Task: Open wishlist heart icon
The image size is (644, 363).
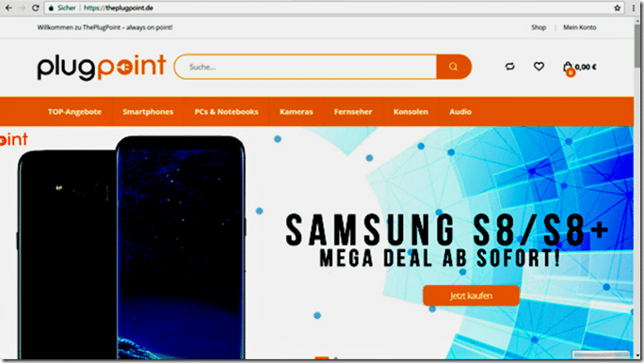Action: coord(539,66)
